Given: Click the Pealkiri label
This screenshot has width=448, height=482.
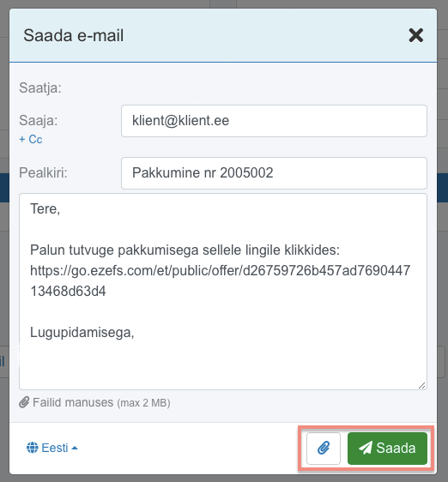Looking at the screenshot, I should pos(43,172).
